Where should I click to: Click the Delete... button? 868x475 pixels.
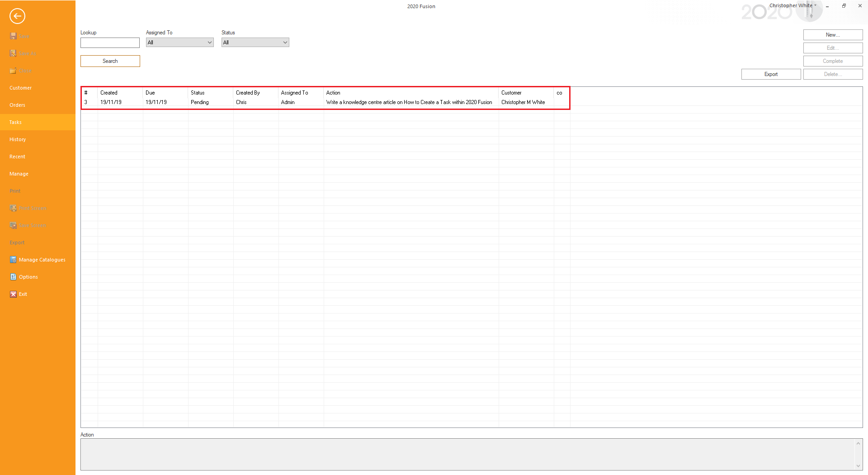click(833, 74)
